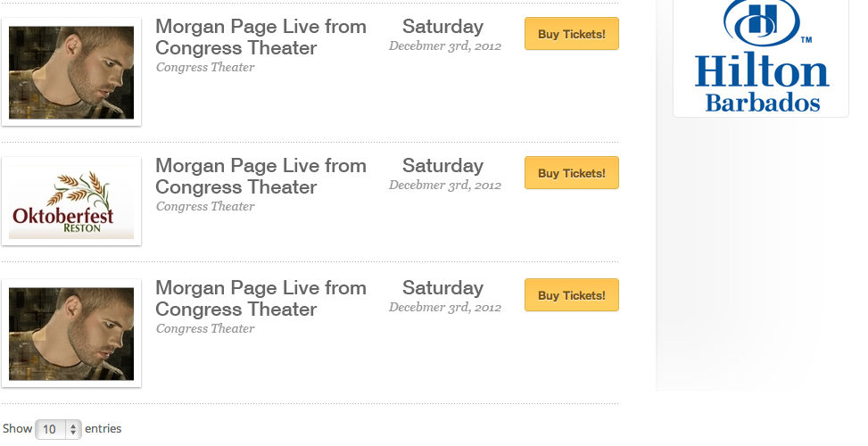Select Congress Theater venue under third event
868x446 pixels.
[x=205, y=328]
